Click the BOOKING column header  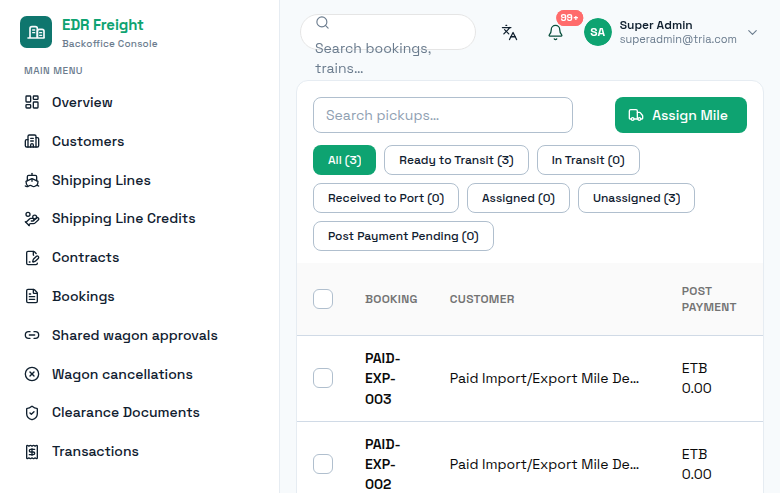[391, 299]
